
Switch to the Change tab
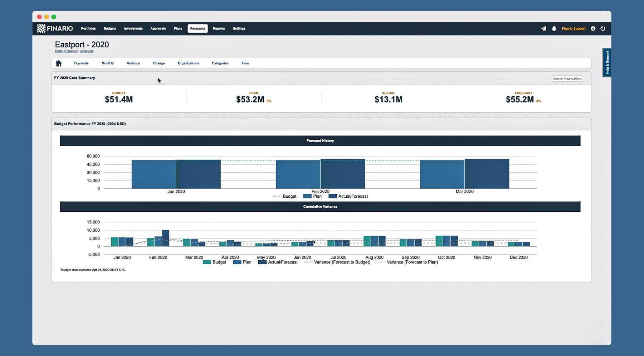click(x=159, y=63)
